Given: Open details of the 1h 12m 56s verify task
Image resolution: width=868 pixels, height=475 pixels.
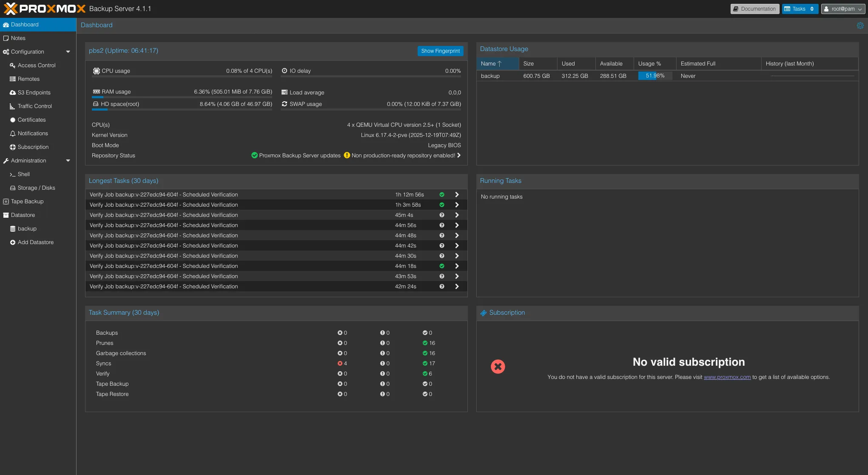Looking at the screenshot, I should [457, 195].
